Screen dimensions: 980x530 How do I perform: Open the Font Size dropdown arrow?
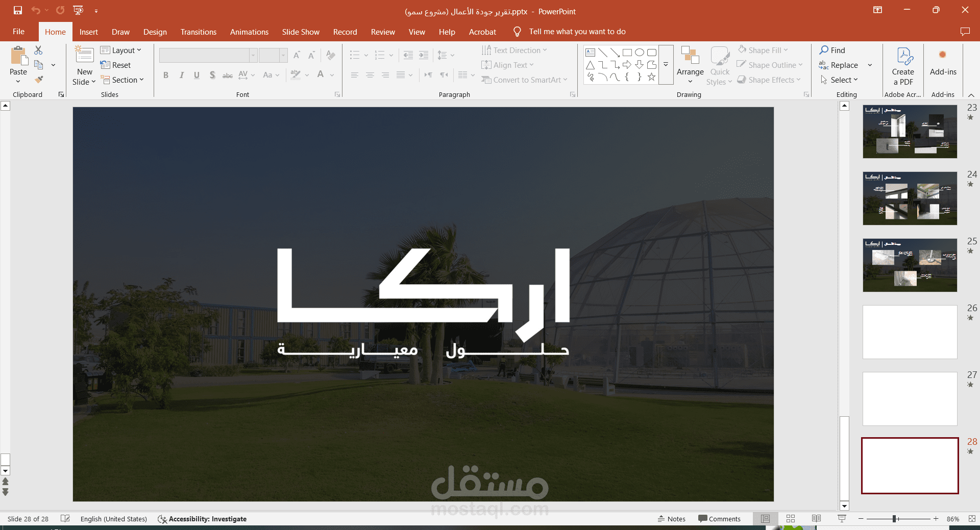point(282,55)
